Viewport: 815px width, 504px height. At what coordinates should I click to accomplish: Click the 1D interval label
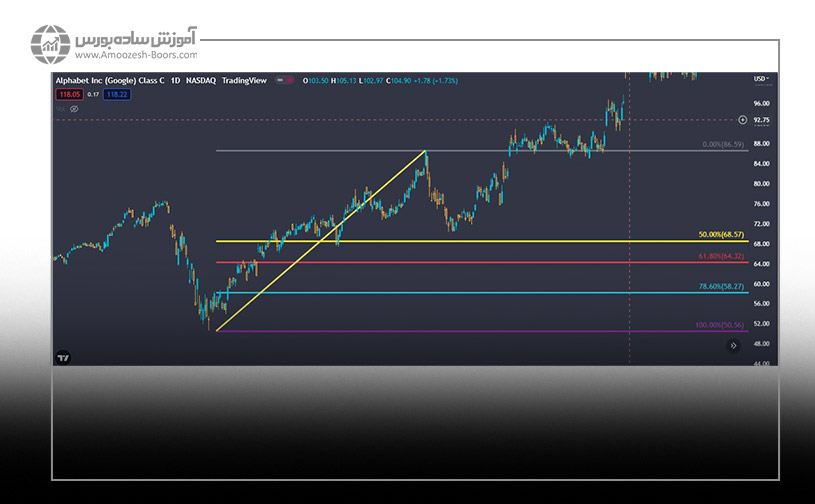tap(176, 80)
